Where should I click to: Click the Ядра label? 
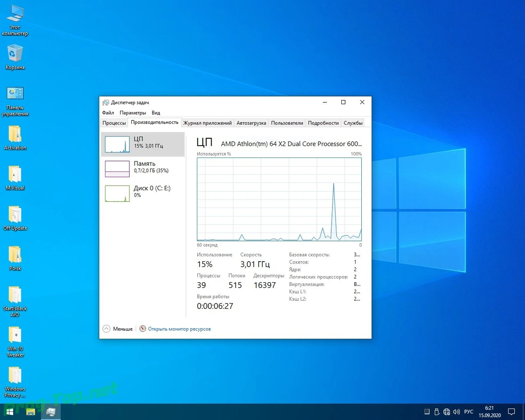coord(295,269)
